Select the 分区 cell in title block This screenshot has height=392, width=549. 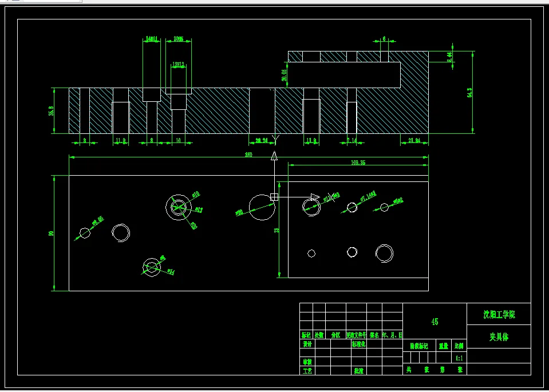(x=336, y=335)
